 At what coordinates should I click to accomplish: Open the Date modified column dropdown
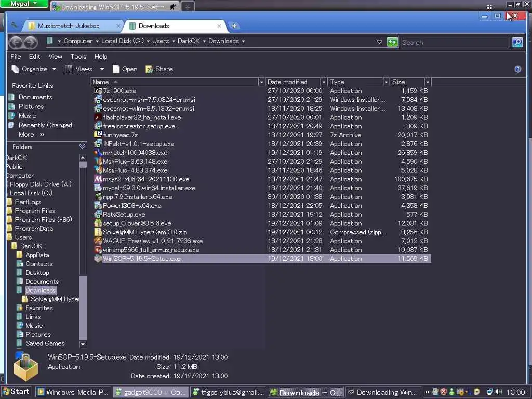point(323,82)
